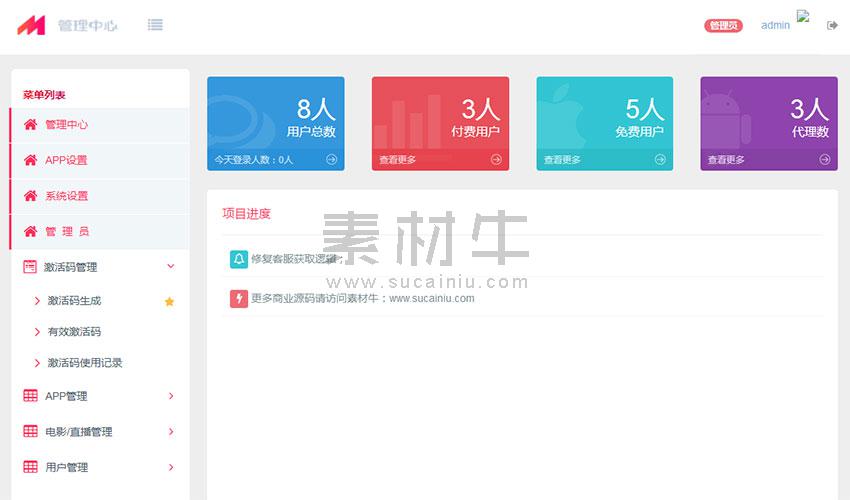Click home icon beside 管 理 员
The width and height of the screenshot is (850, 500).
pyautogui.click(x=30, y=232)
